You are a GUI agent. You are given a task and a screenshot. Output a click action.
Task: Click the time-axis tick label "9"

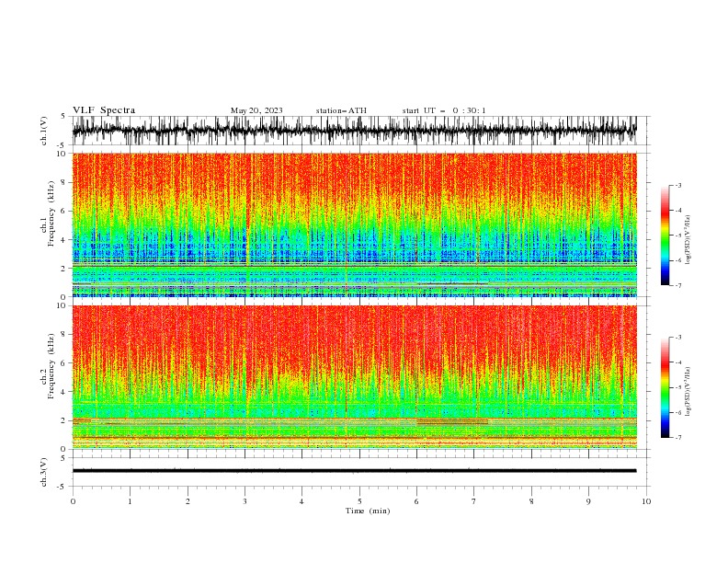588,501
